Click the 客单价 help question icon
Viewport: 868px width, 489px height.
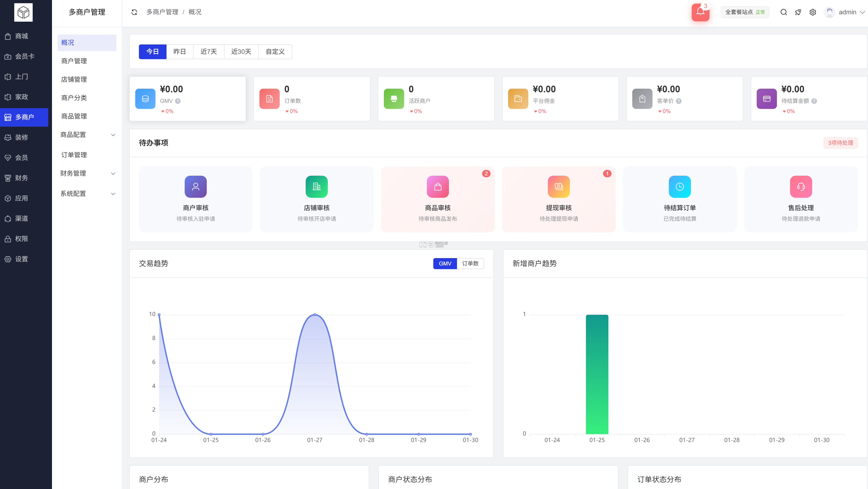pyautogui.click(x=679, y=101)
